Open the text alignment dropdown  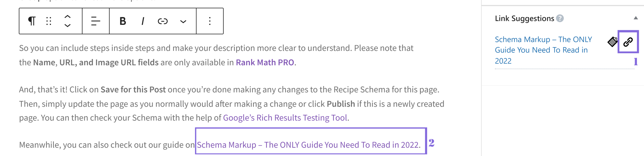[x=95, y=21]
